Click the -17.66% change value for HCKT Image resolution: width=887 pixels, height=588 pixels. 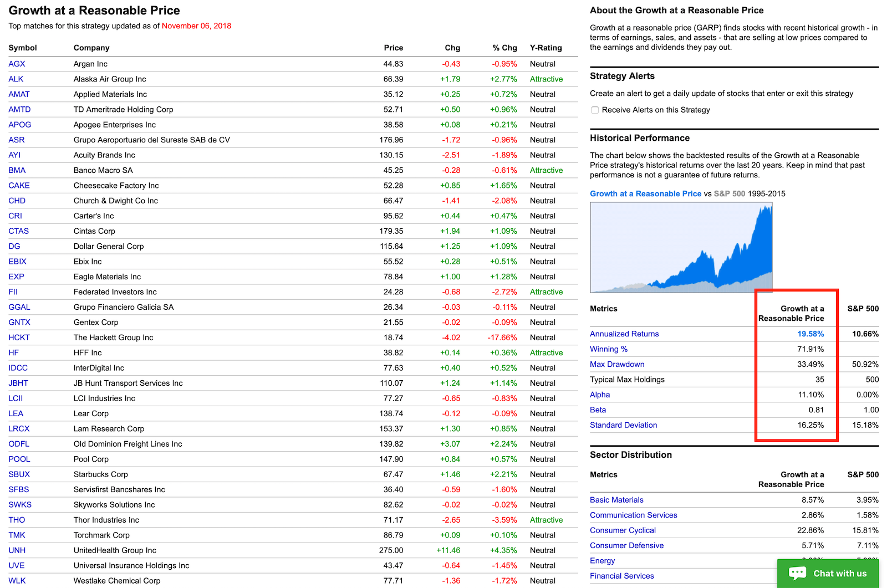[x=502, y=338]
